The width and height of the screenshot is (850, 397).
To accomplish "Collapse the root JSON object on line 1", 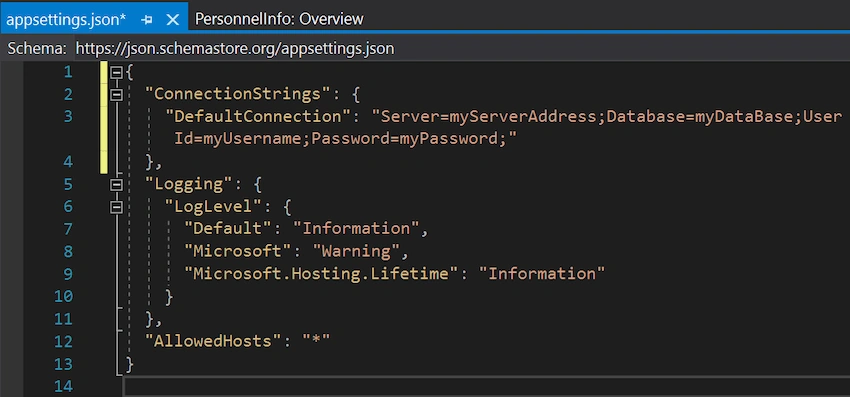I will 116,72.
